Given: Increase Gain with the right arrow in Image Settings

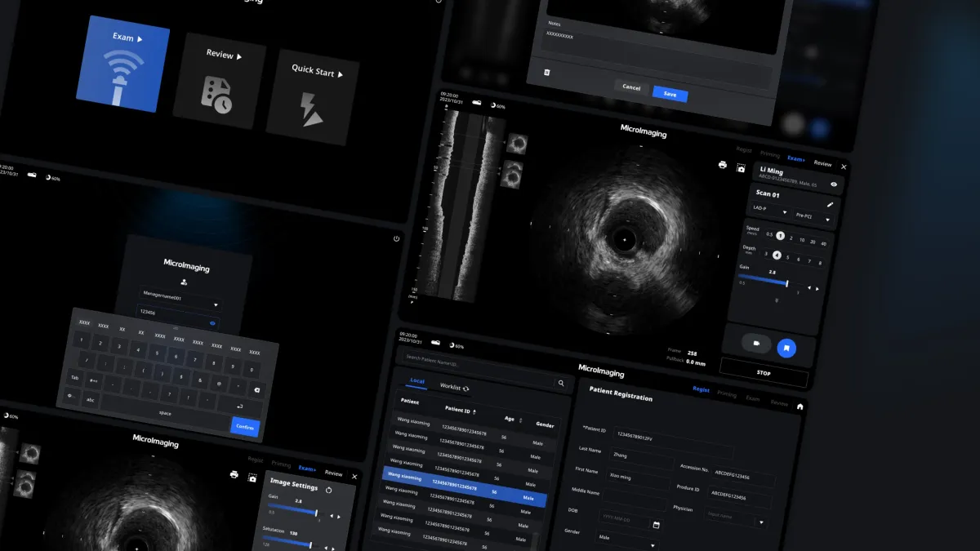Looking at the screenshot, I should 339,517.
